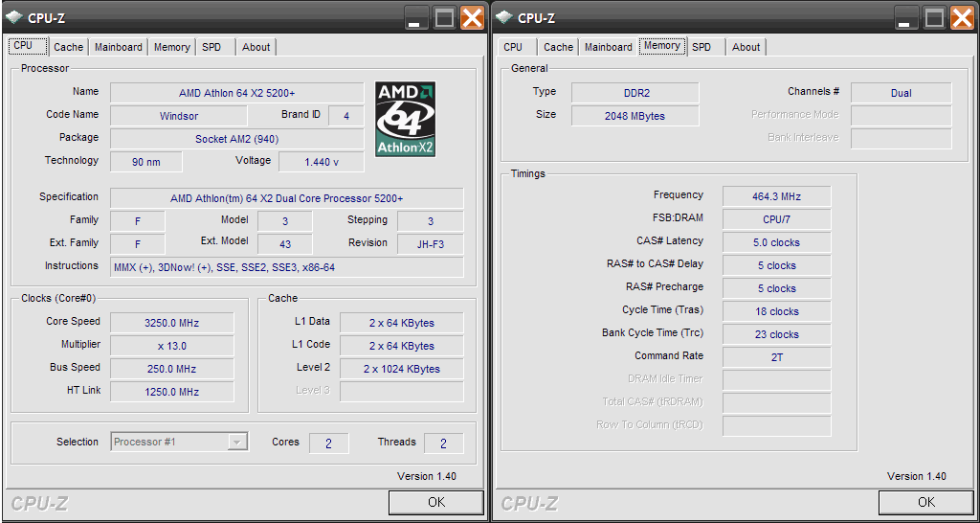This screenshot has width=980, height=523.
Task: Click RAS# Precharge value 5 clocks
Action: coord(777,288)
